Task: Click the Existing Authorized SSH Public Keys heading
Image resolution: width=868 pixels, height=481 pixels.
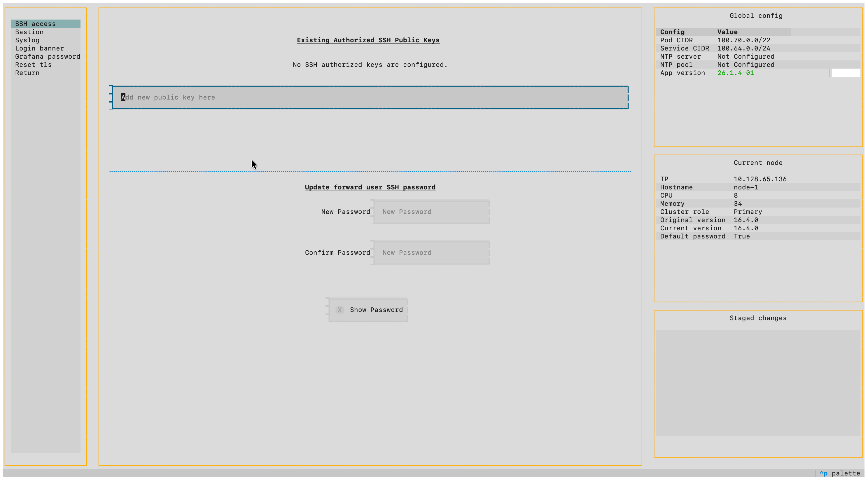Action: point(368,40)
